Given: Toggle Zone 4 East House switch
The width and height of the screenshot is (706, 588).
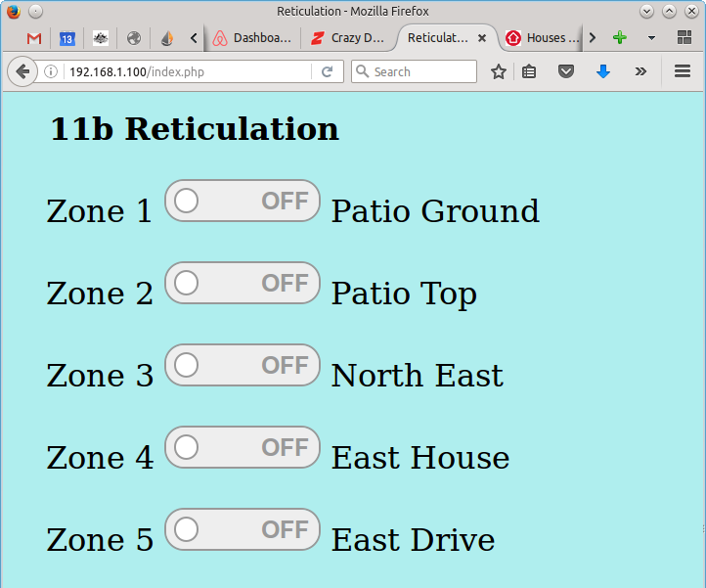Looking at the screenshot, I should click(243, 447).
